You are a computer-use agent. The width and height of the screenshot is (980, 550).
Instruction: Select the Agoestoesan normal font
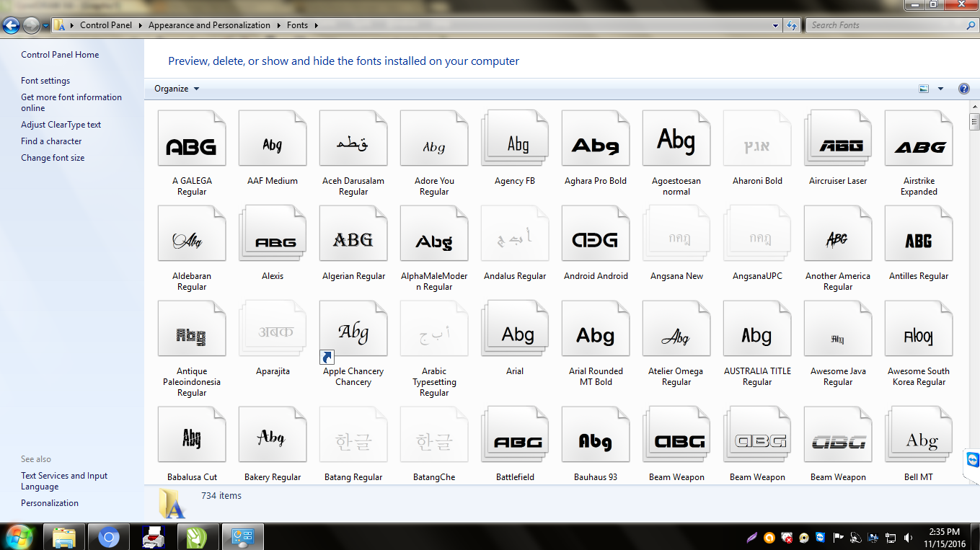[x=676, y=138]
